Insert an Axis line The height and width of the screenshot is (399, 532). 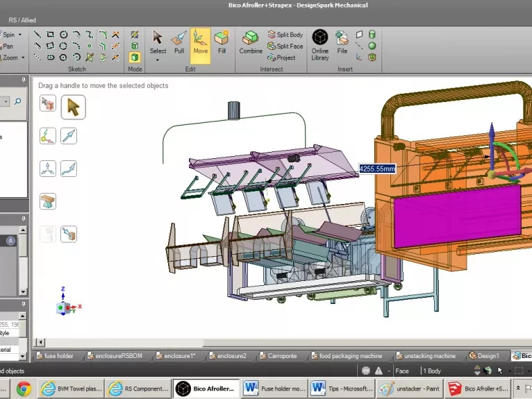tap(359, 46)
